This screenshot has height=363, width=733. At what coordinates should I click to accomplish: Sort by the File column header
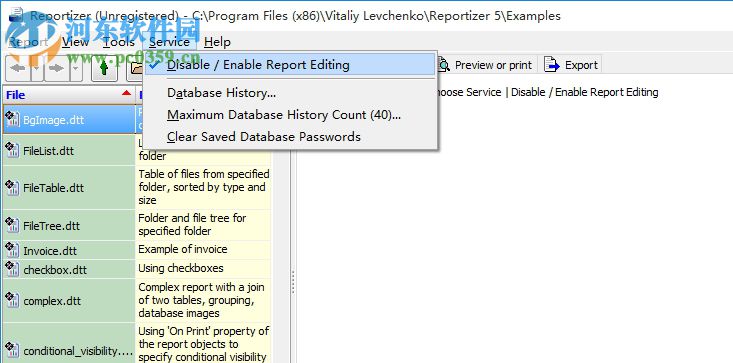point(69,95)
